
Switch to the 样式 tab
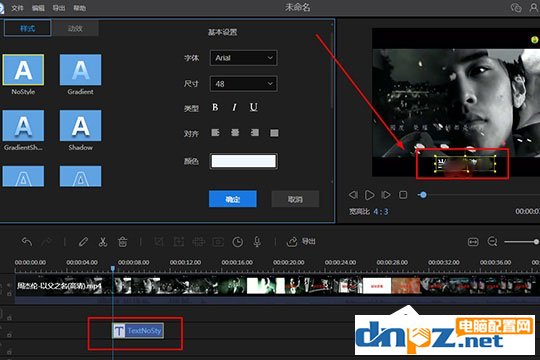tap(28, 28)
